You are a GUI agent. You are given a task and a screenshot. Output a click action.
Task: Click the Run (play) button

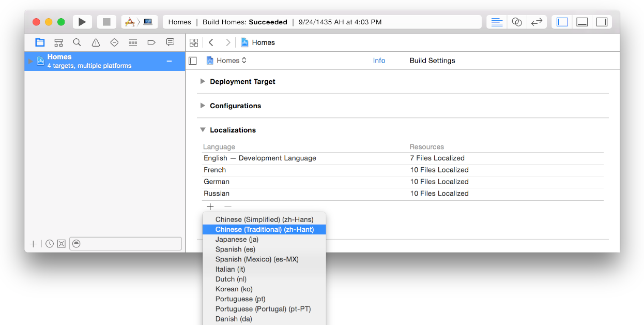82,22
